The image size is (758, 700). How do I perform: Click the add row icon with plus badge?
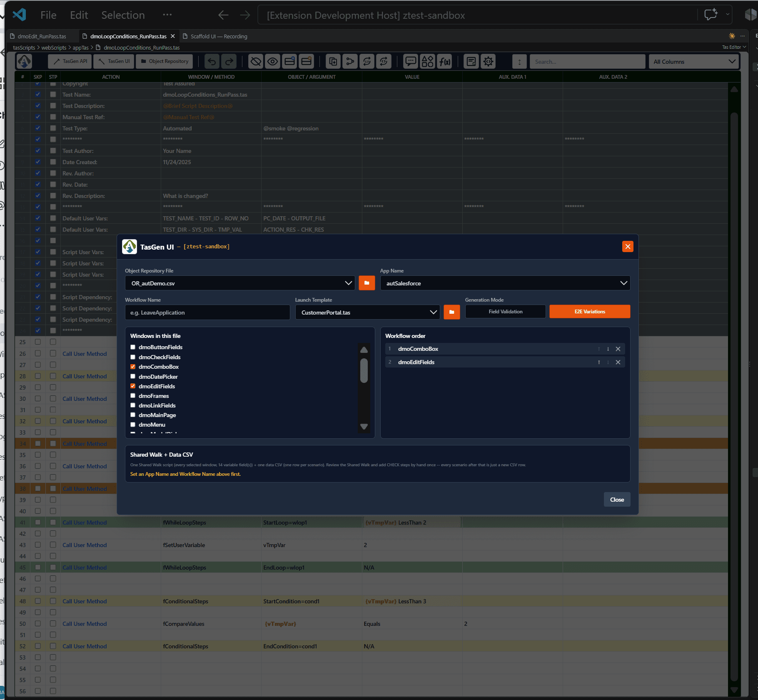289,62
